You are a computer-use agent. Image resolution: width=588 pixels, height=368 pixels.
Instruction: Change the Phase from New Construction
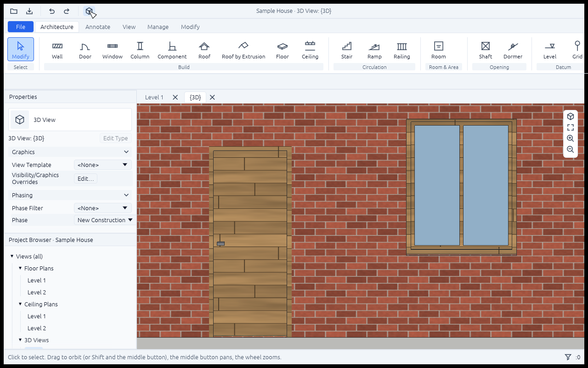(x=105, y=220)
